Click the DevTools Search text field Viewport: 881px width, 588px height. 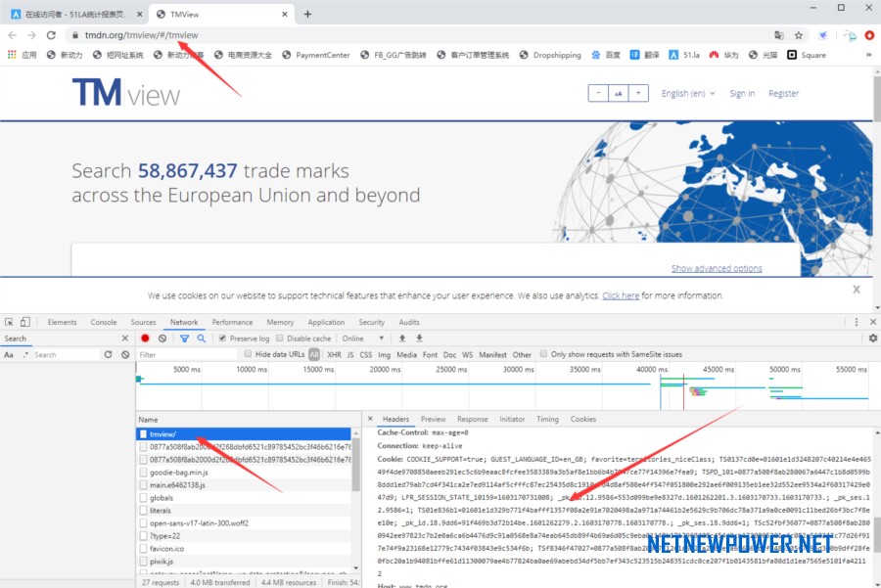click(x=67, y=355)
